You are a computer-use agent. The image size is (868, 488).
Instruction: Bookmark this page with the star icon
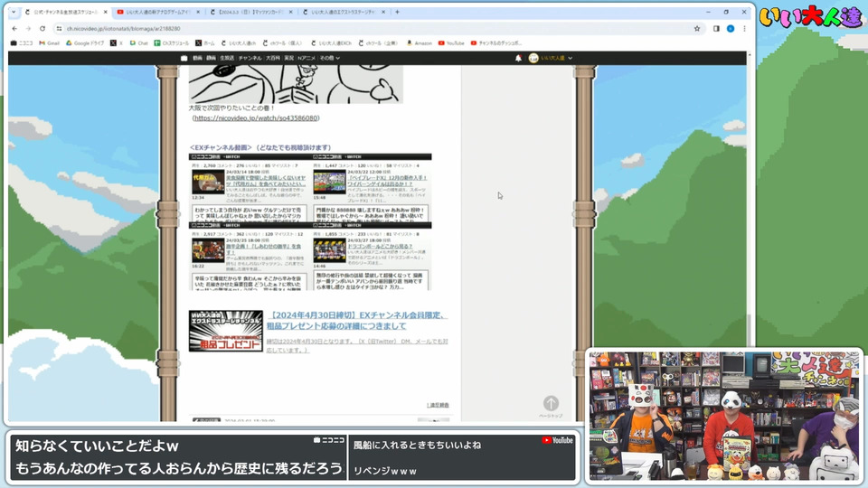point(697,29)
